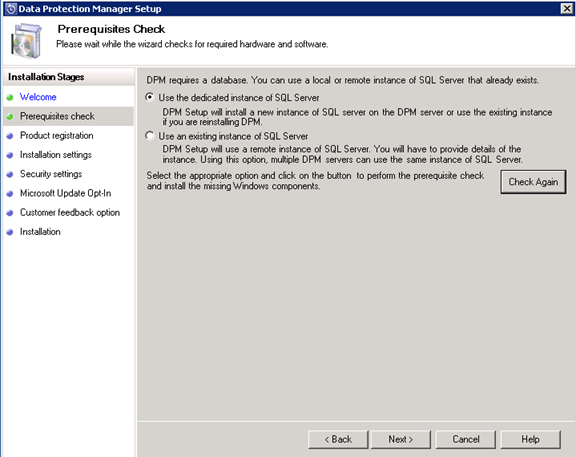Click the blue bullet beside Installation stage
Screen dimensions: 576x457
tap(10, 232)
